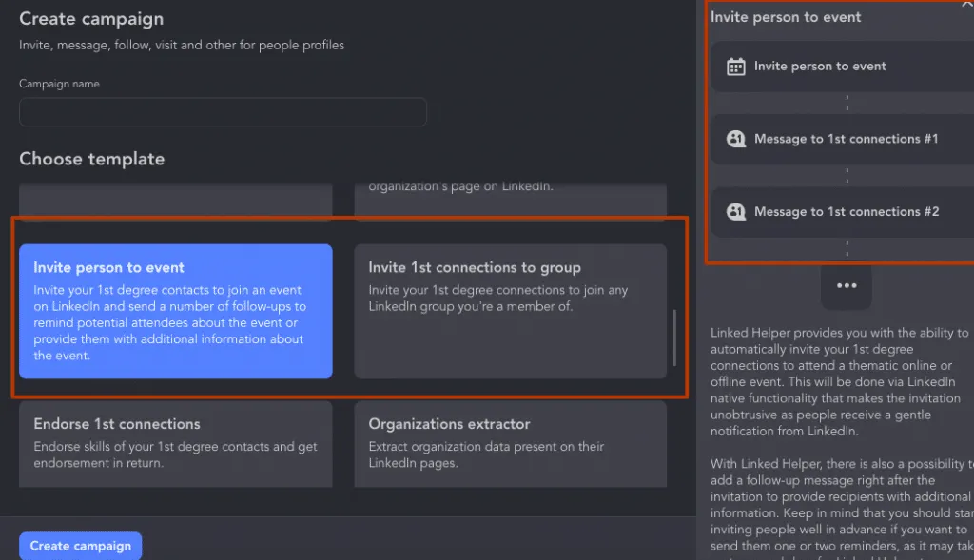The width and height of the screenshot is (974, 560).
Task: Click the Invite person to event panel title
Action: [x=785, y=17]
